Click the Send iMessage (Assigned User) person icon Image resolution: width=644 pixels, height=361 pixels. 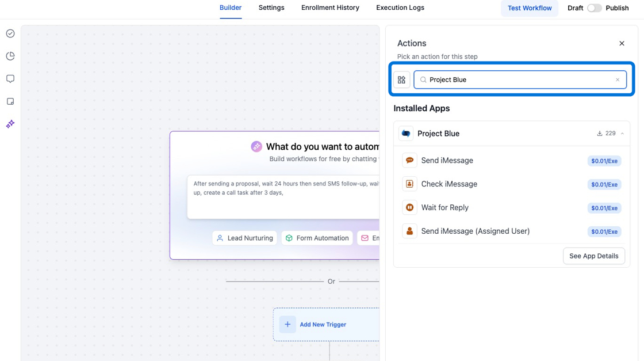point(410,231)
